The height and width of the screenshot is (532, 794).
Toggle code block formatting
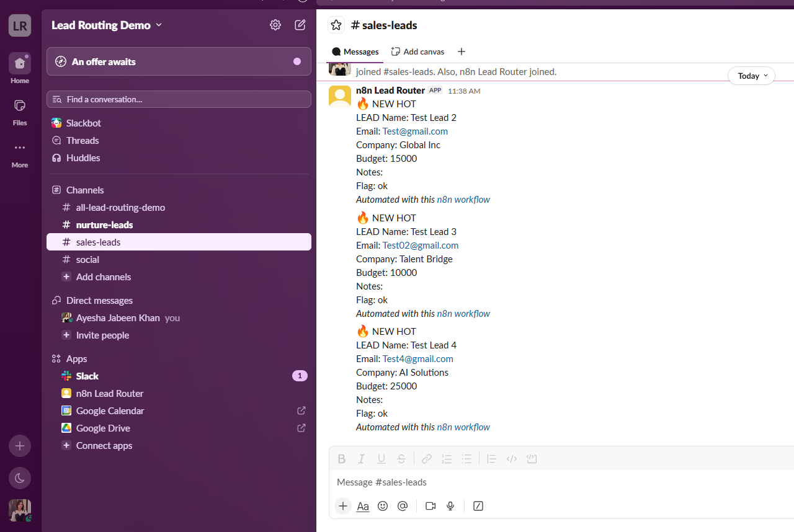[532, 459]
